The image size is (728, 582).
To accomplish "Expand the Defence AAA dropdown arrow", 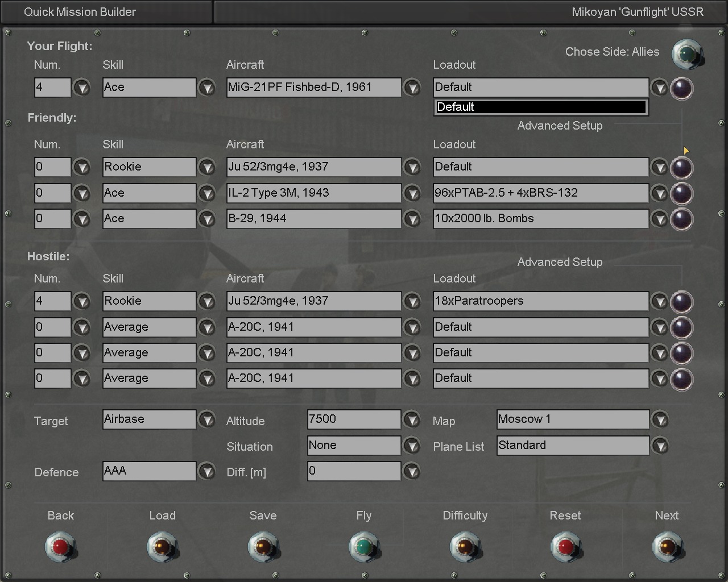I will [x=206, y=471].
